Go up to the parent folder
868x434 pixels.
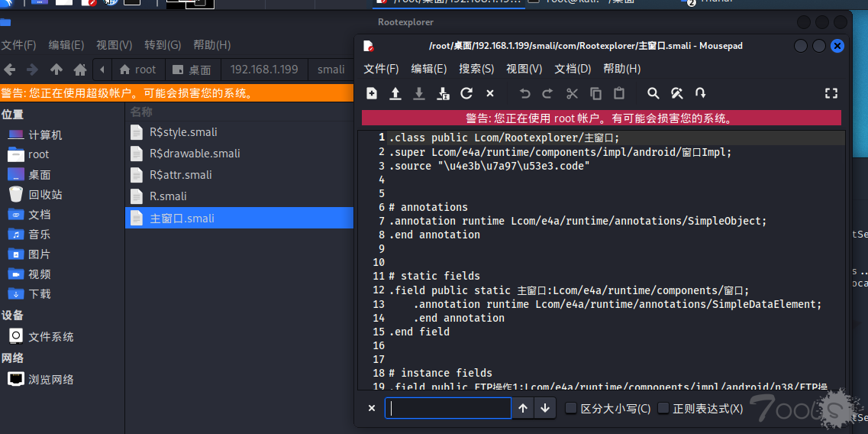tap(56, 70)
